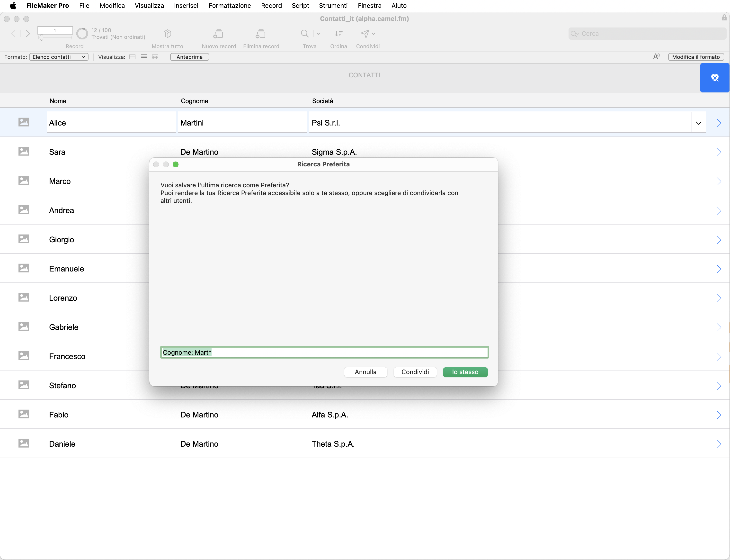Click the record navigation slider
The width and height of the screenshot is (730, 560).
(x=42, y=38)
